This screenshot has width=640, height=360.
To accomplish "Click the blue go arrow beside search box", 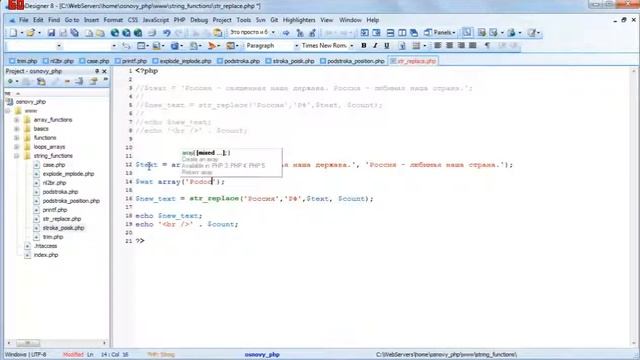I will 286,33.
